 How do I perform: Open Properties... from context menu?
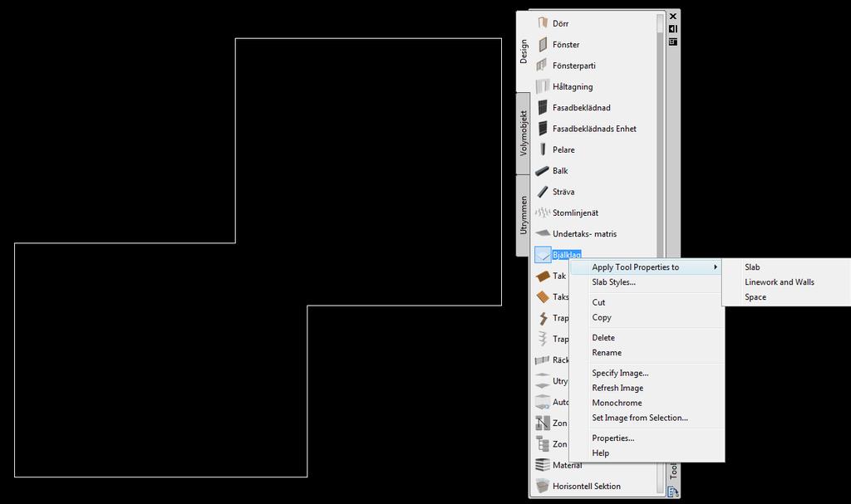647,438
